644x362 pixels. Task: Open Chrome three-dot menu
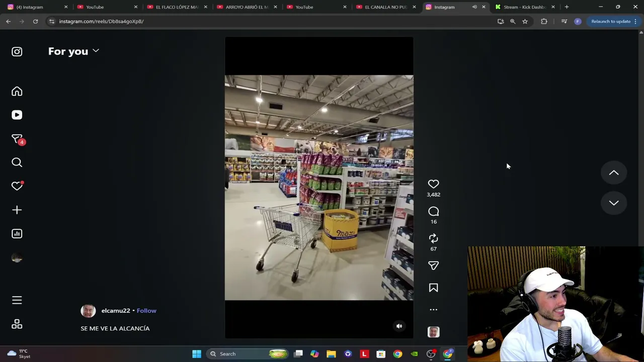(635, 21)
